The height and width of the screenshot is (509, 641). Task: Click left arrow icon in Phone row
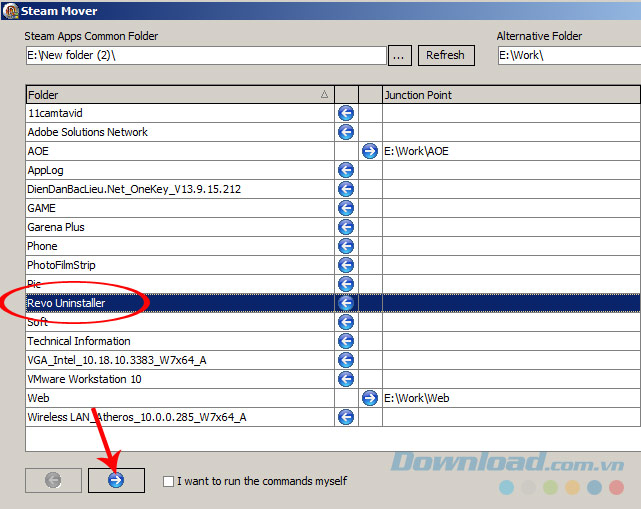pyautogui.click(x=346, y=246)
